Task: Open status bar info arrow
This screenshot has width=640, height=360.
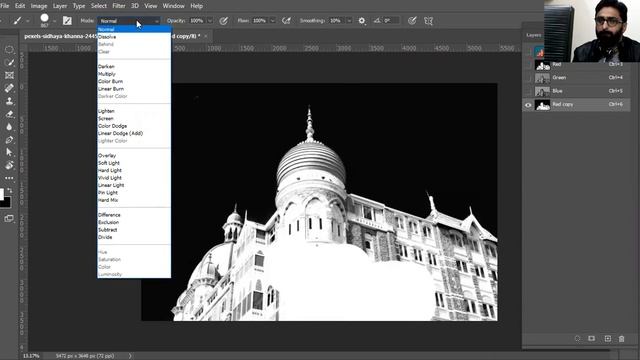Action: coord(130,356)
